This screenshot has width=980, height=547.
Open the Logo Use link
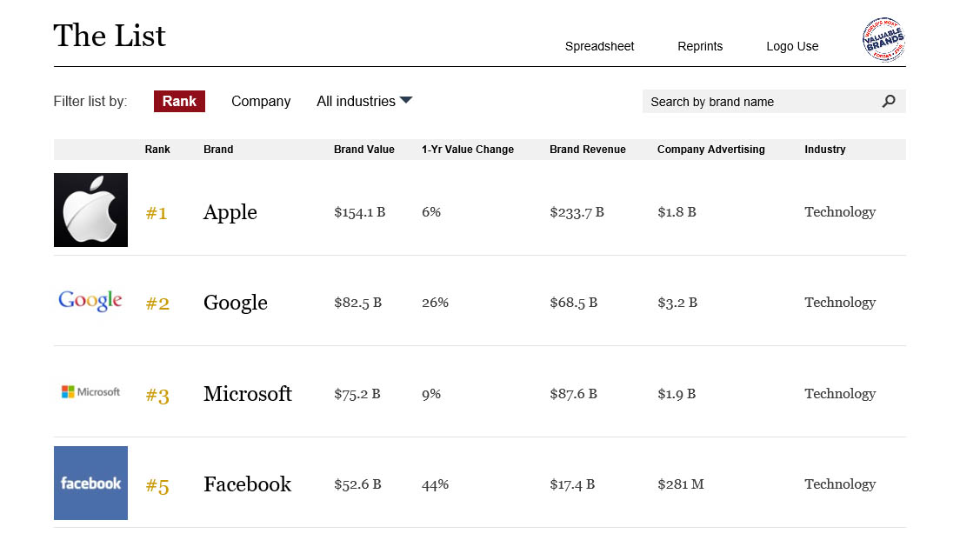(x=792, y=46)
